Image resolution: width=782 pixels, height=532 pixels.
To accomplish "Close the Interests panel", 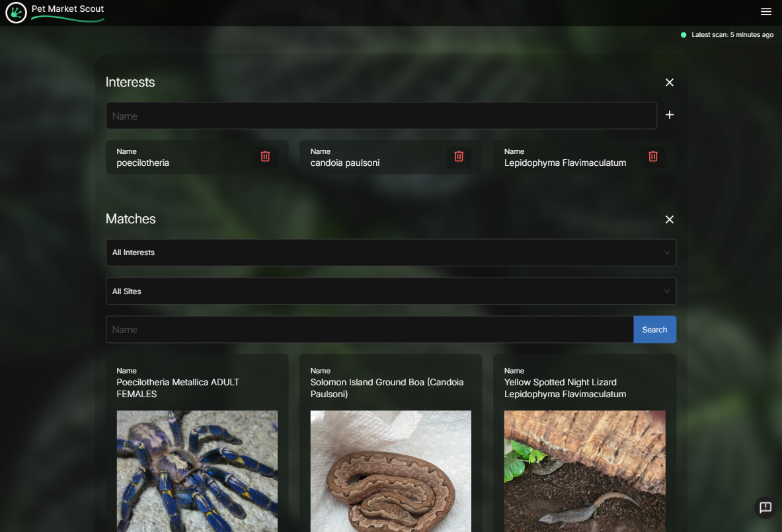I will [x=669, y=83].
